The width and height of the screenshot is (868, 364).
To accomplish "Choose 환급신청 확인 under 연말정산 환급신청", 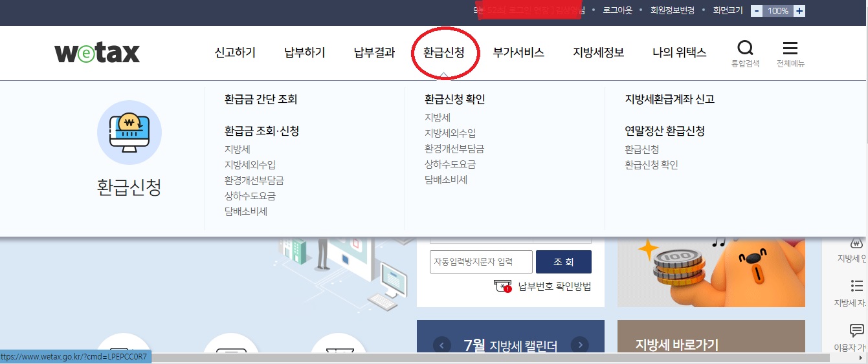I will [652, 165].
